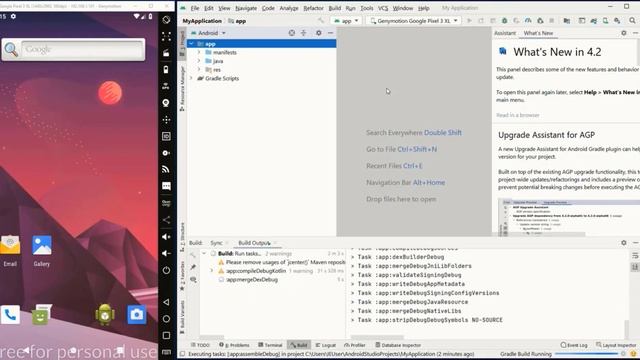Collapse the app module tree node
The height and width of the screenshot is (360, 640).
point(191,44)
